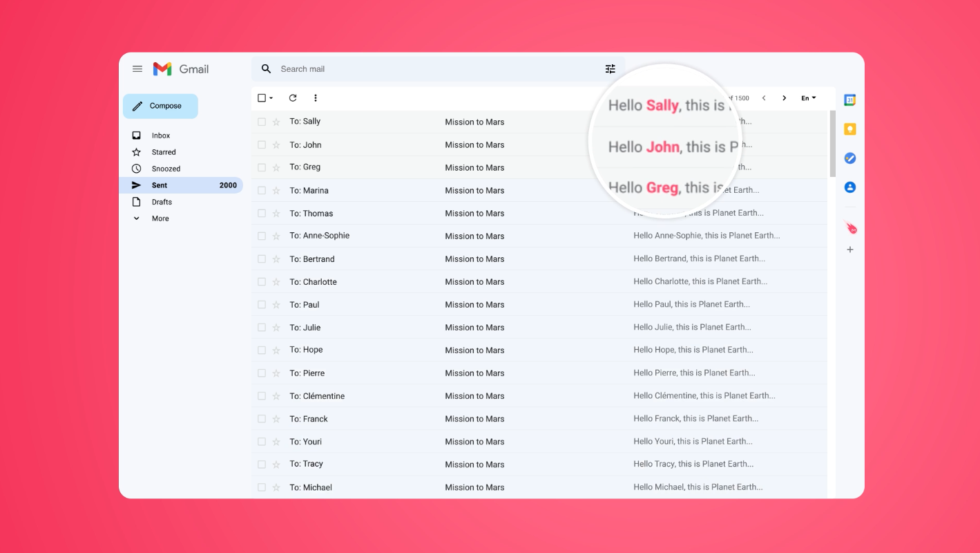980x553 pixels.
Task: Click the Search mail field
Action: (x=438, y=69)
